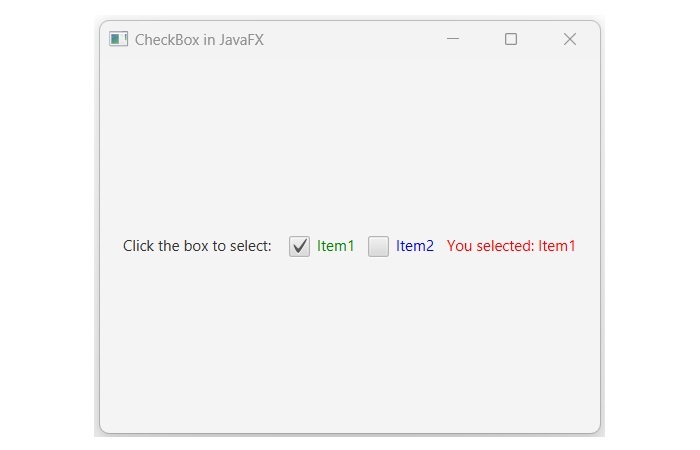700x450 pixels.
Task: Click the empty box next to Item2
Action: point(378,246)
